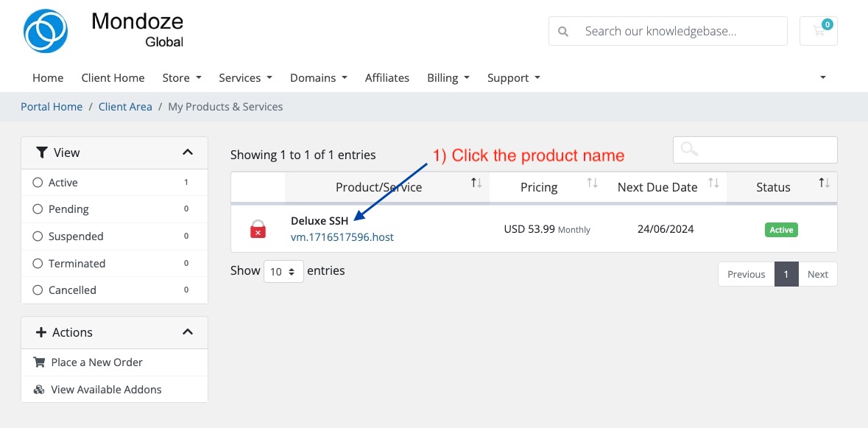Open the Services dropdown menu
The height and width of the screenshot is (428, 868).
245,77
